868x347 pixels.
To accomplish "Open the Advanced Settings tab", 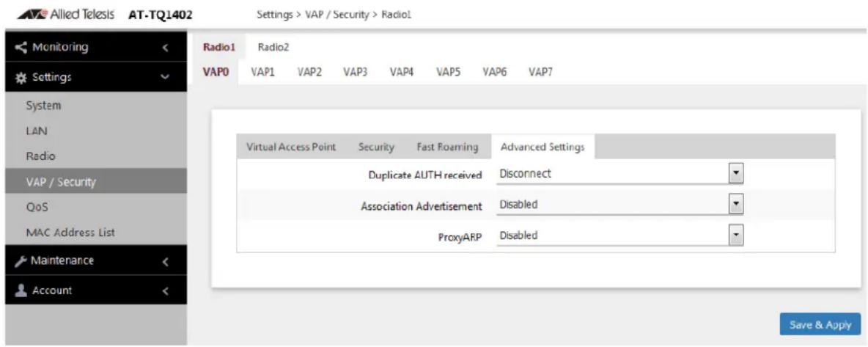I will tap(542, 147).
